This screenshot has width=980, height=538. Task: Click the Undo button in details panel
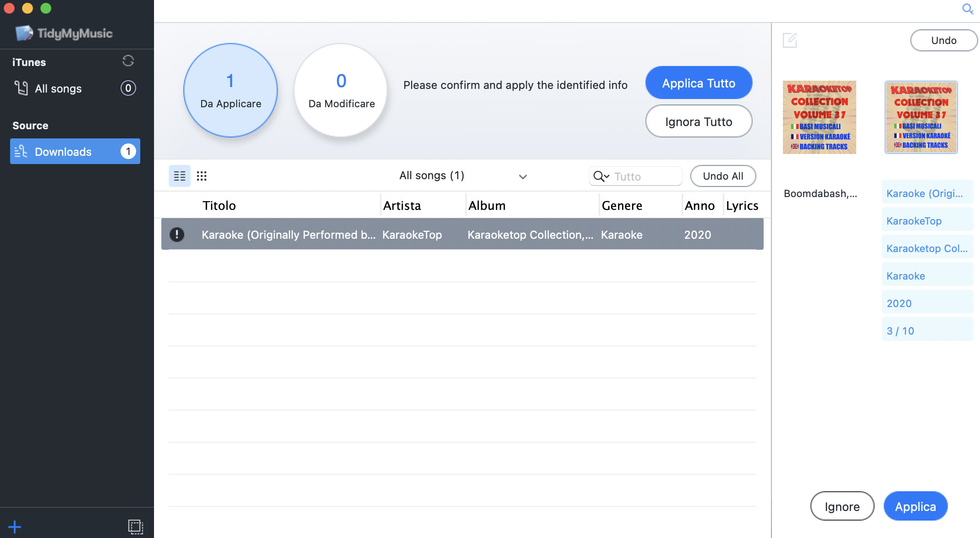click(x=944, y=40)
